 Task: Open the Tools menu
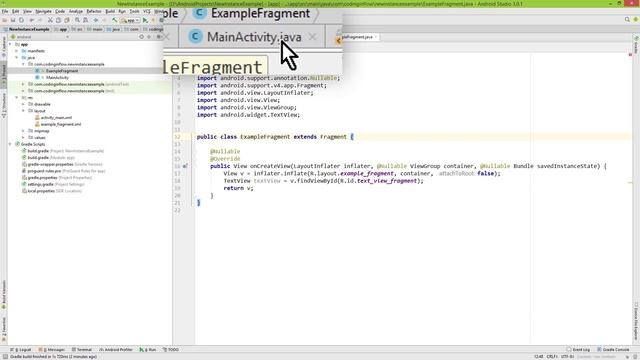coord(134,11)
